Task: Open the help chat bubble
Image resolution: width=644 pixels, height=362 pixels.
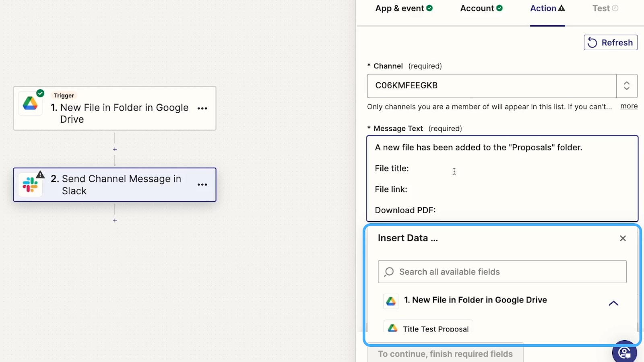Action: (624, 352)
